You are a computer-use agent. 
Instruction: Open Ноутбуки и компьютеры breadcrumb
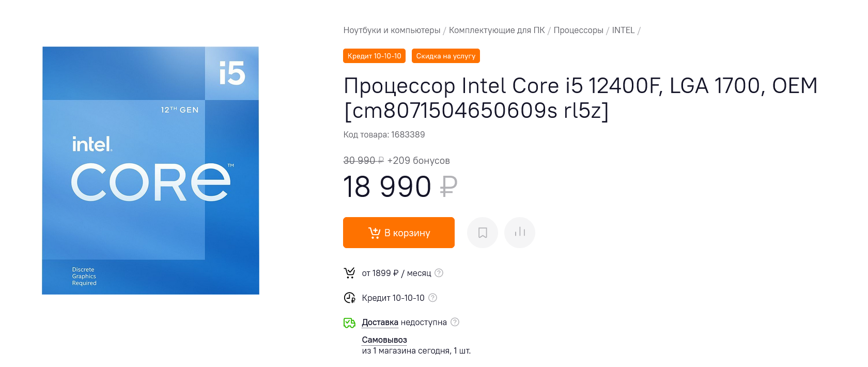[x=392, y=30]
